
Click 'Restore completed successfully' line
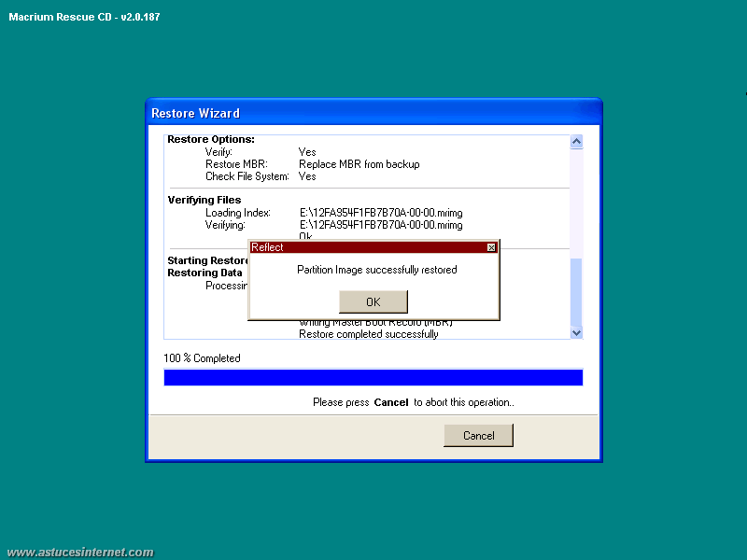click(368, 334)
